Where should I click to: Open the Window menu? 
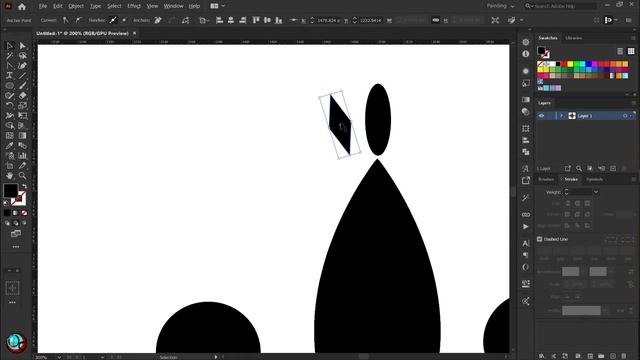[173, 6]
